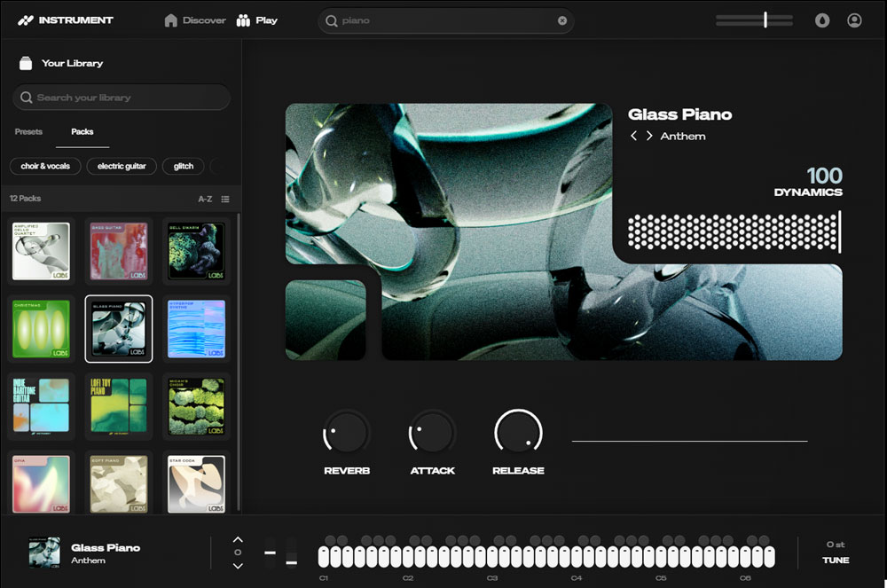This screenshot has height=588, width=887.
Task: Filter by electric guitar tag
Action: [x=122, y=166]
